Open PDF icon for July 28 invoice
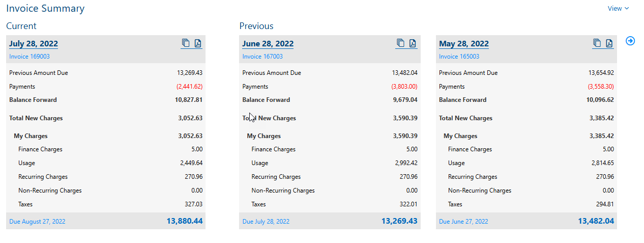The height and width of the screenshot is (243, 644). (198, 43)
